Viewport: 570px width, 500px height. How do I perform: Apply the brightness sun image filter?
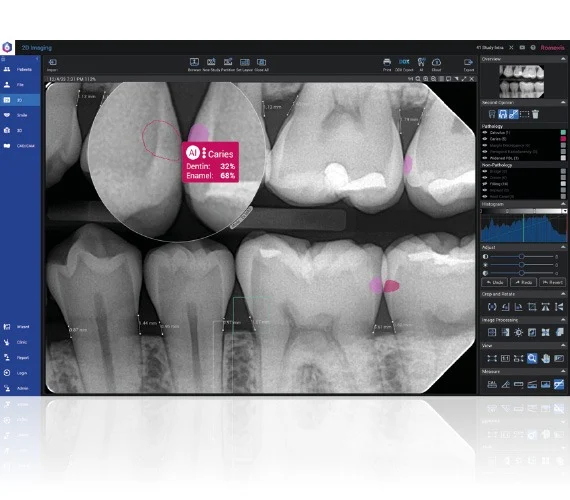click(x=518, y=332)
